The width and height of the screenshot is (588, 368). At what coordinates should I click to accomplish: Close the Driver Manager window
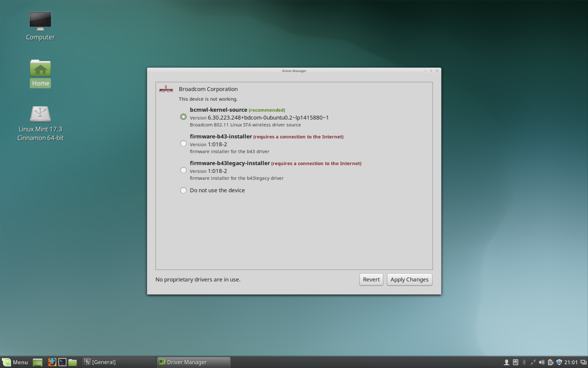(437, 71)
